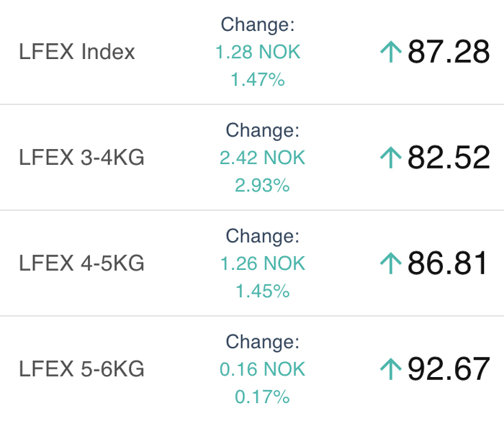Click the 2.93% percentage change
Image resolution: width=504 pixels, height=421 pixels.
point(262,186)
